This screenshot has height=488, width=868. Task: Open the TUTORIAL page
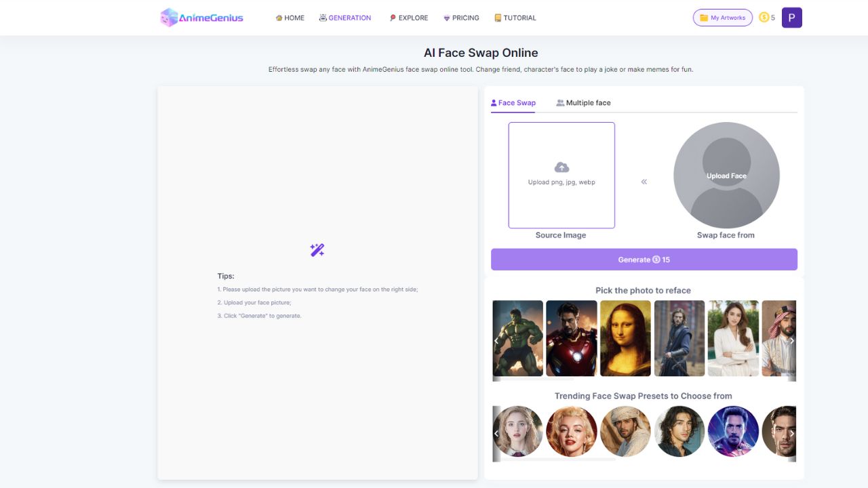point(515,18)
